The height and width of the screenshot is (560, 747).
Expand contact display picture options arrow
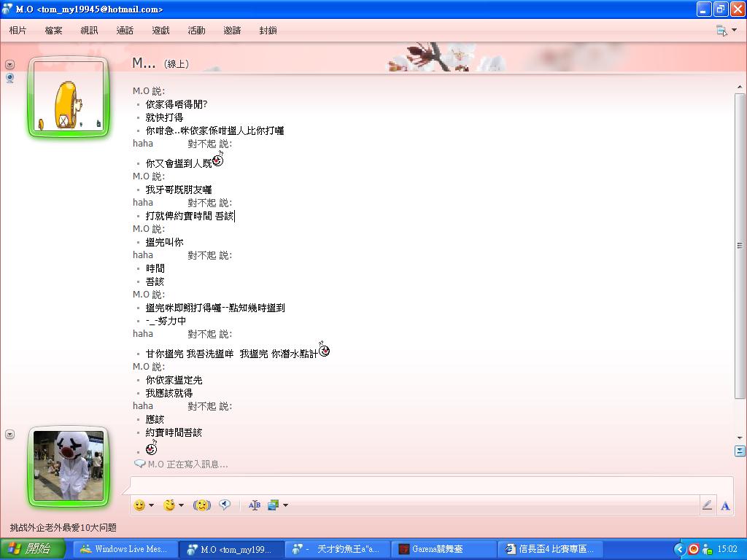[9, 64]
